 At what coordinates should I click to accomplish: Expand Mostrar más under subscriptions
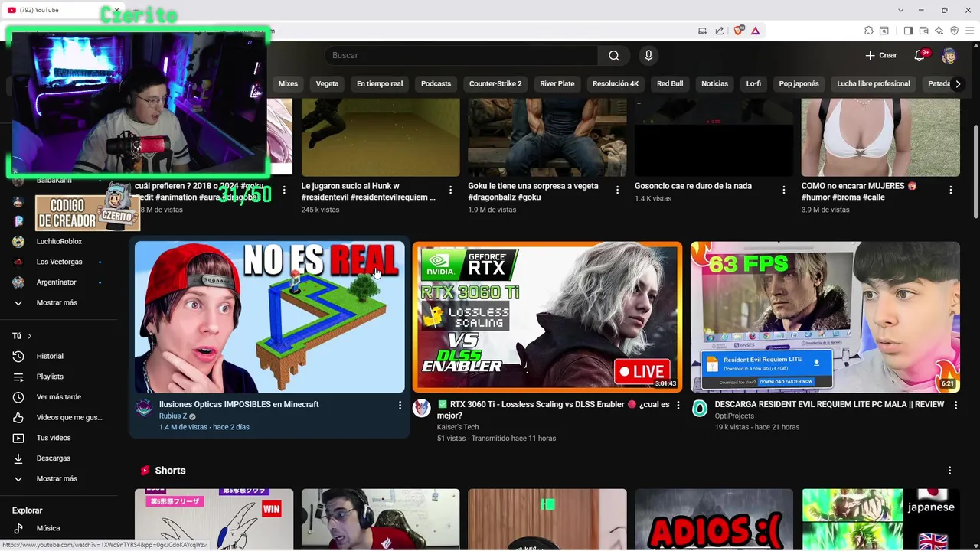click(58, 302)
